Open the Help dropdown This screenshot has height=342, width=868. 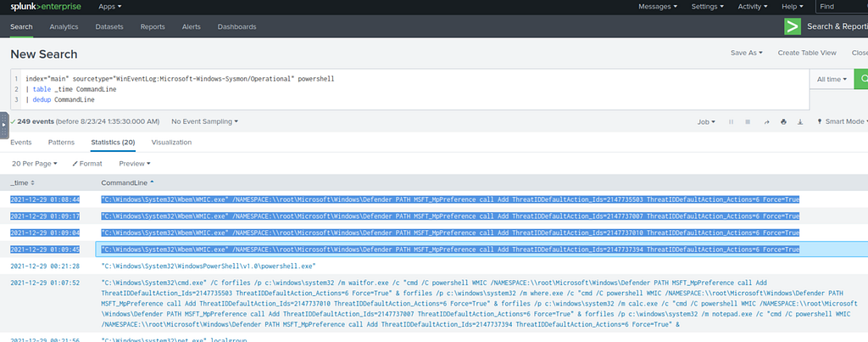tap(793, 7)
